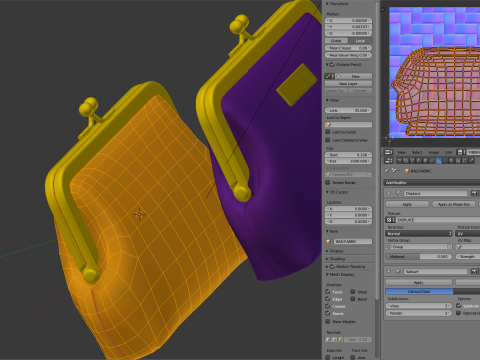Screen dimensions: 480x360
Task: Collapse the Subsurf modifier panel
Action: click(388, 271)
